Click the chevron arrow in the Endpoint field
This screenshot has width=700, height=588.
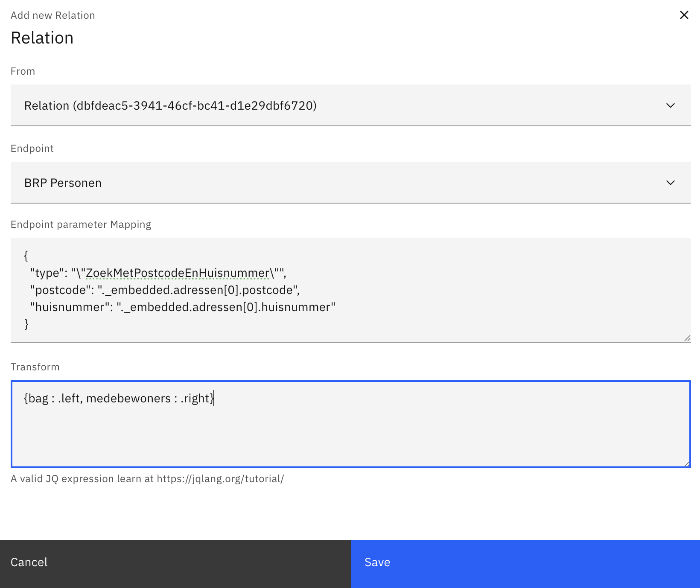pyautogui.click(x=670, y=183)
